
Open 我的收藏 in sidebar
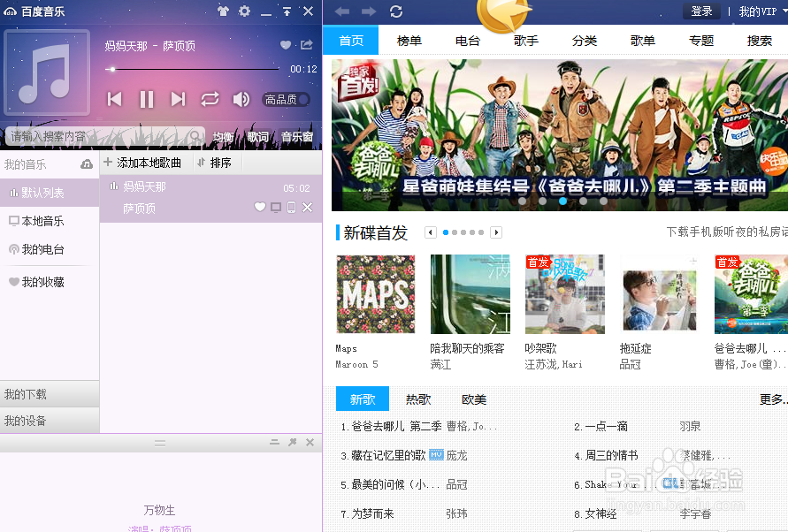point(50,282)
